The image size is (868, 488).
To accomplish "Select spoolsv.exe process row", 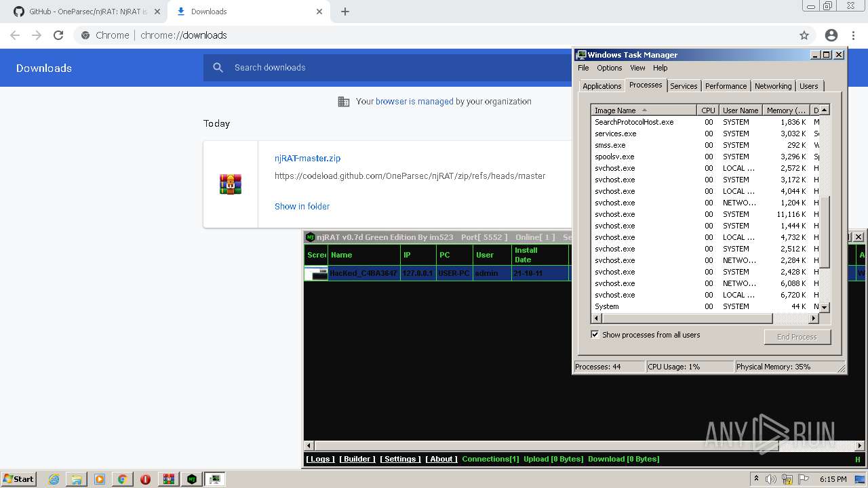I will click(705, 157).
